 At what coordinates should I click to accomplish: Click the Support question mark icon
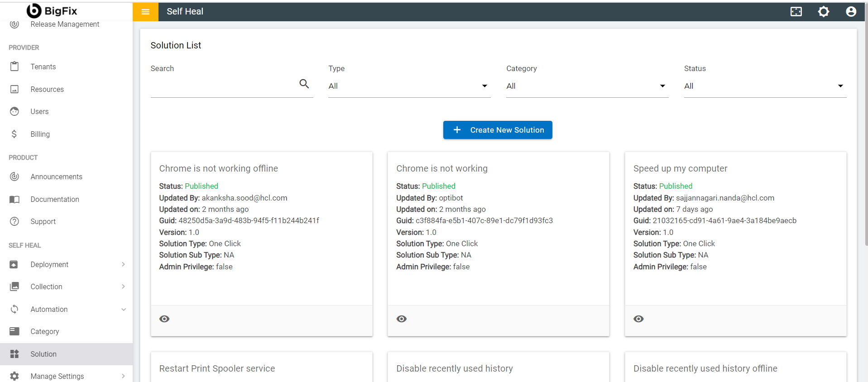pos(14,221)
